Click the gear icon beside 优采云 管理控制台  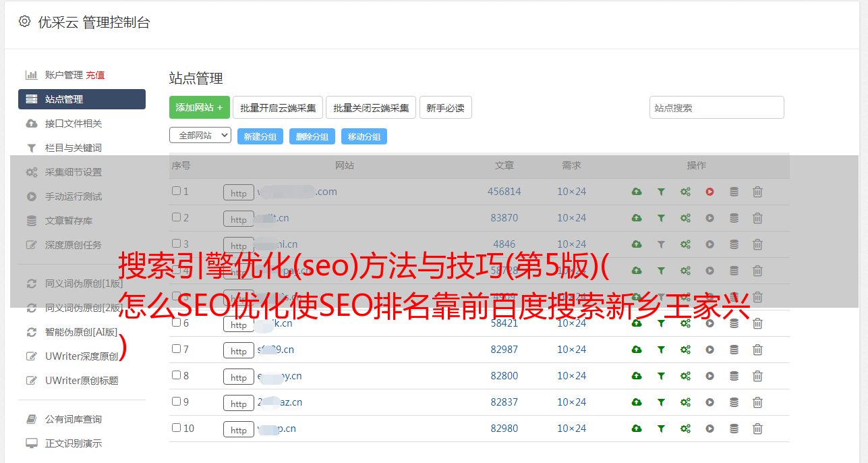[25, 22]
